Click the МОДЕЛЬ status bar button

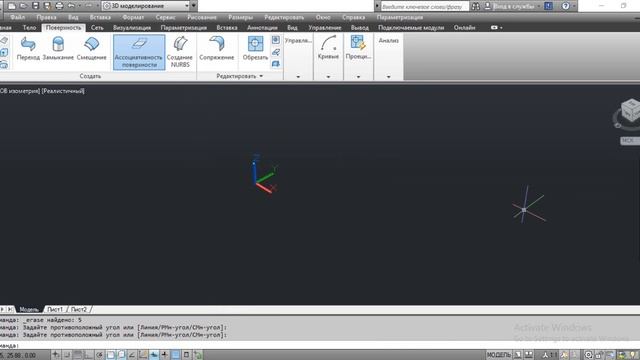pyautogui.click(x=498, y=355)
